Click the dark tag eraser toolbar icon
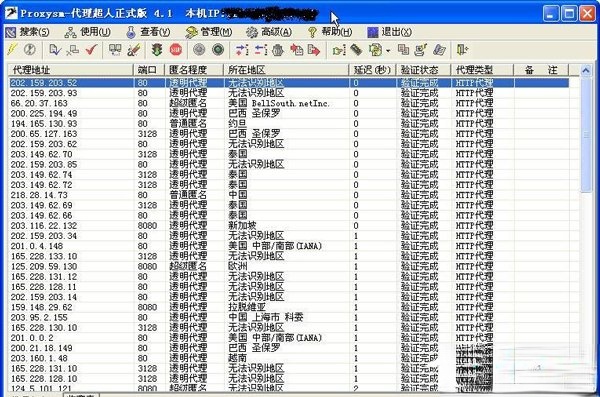This screenshot has height=397, width=600. [356, 50]
